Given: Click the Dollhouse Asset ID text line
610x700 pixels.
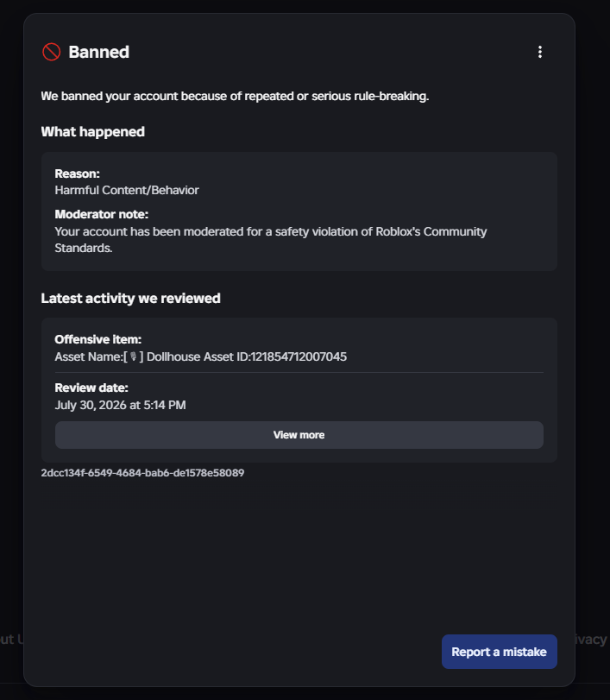Looking at the screenshot, I should 201,356.
